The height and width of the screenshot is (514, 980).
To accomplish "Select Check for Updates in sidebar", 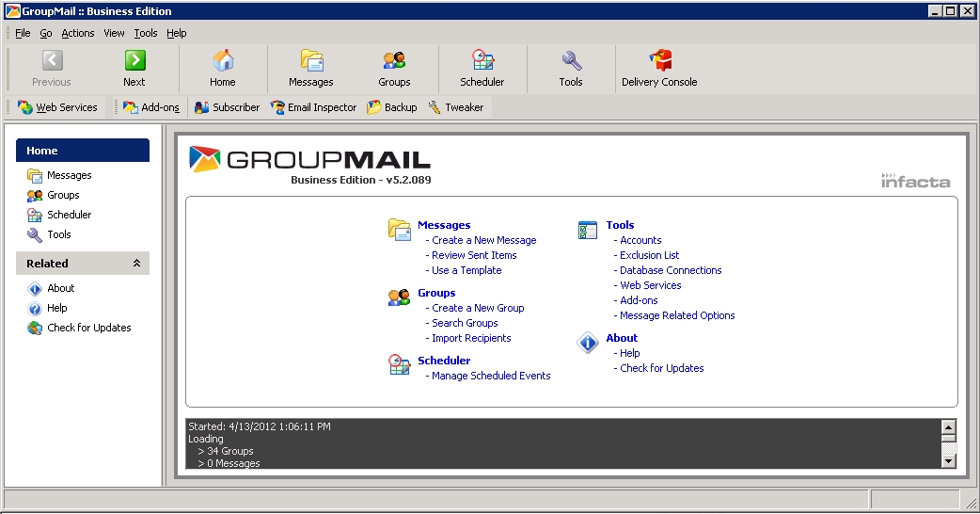I will 89,328.
